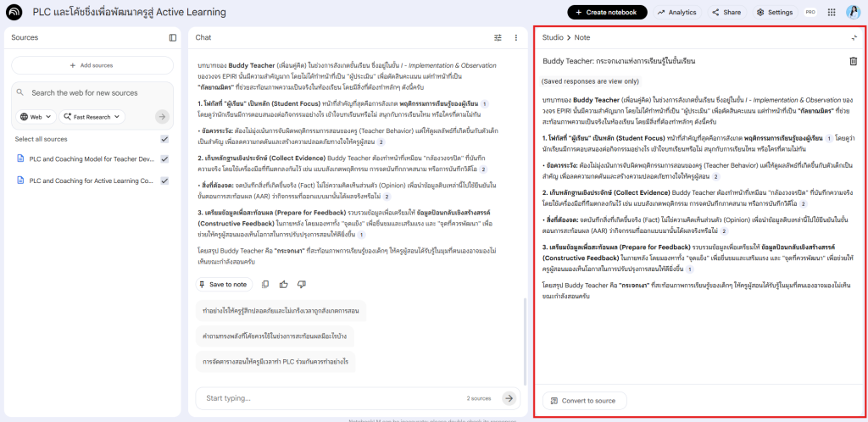Click the Create notebook button
This screenshot has width=868, height=422.
click(x=606, y=12)
